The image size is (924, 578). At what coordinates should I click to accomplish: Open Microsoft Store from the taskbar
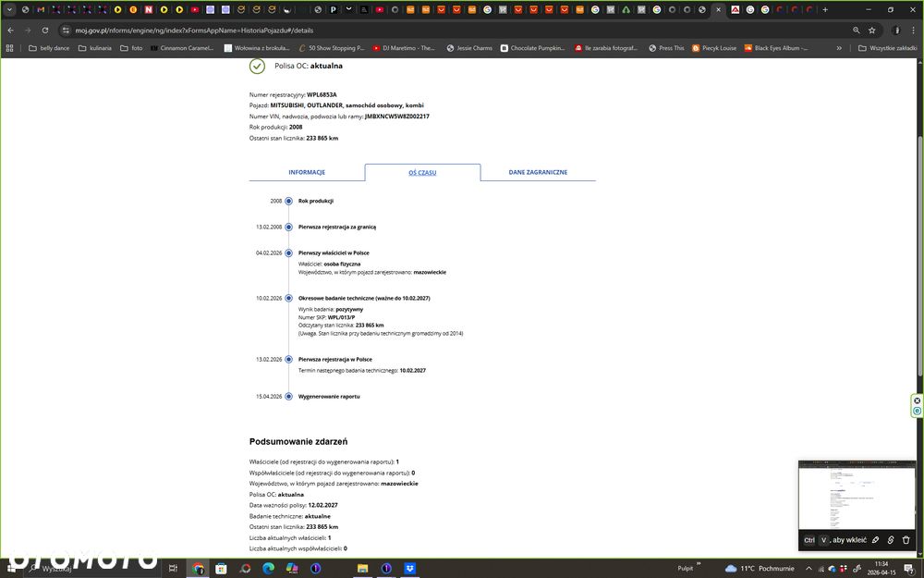[221, 568]
